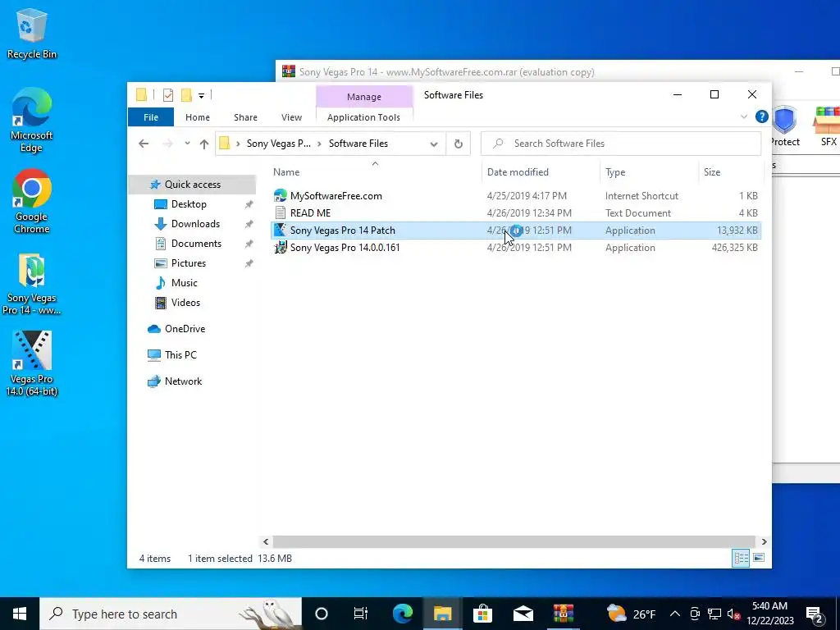Open Cortana from the taskbar

click(x=322, y=614)
